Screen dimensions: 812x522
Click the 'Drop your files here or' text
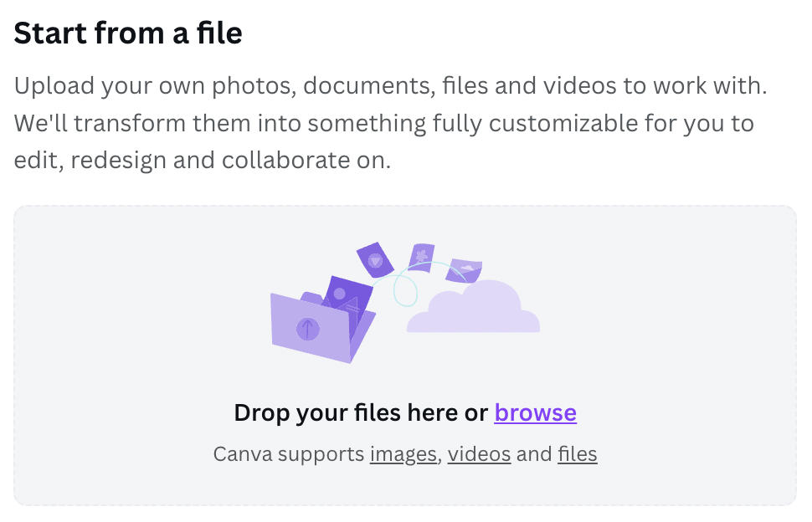click(361, 413)
